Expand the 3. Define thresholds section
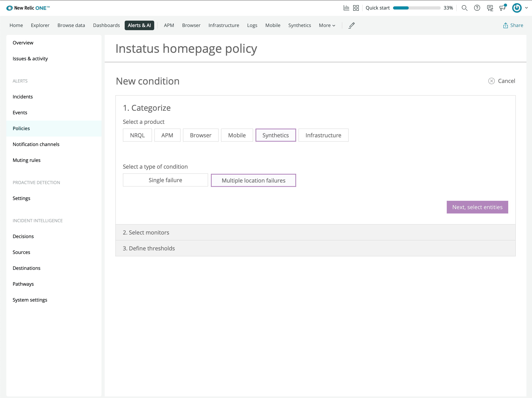 (315, 248)
